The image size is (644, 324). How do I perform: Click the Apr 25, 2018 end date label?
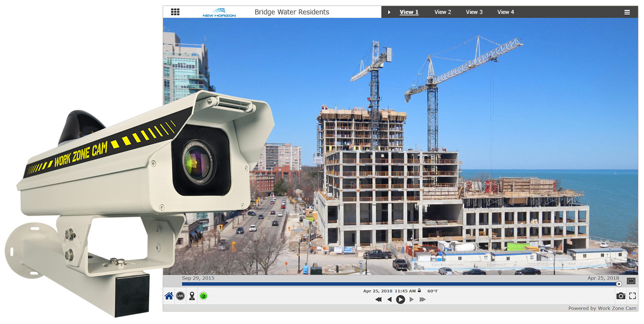tap(603, 278)
